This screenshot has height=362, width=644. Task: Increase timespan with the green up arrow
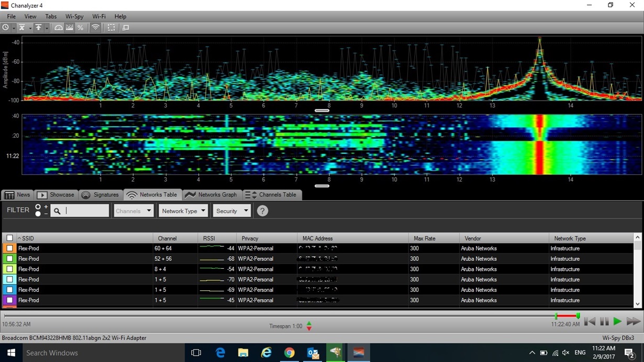tap(309, 323)
